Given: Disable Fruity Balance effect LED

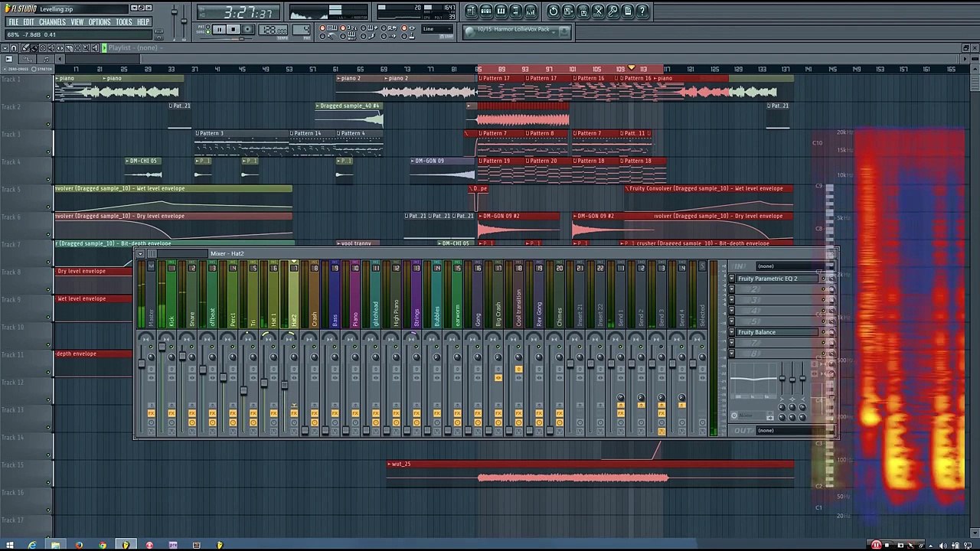Looking at the screenshot, I should click(823, 332).
